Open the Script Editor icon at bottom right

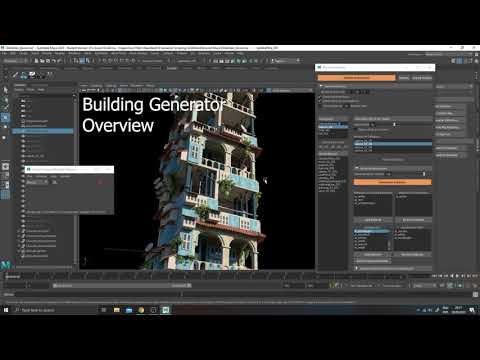tap(475, 294)
